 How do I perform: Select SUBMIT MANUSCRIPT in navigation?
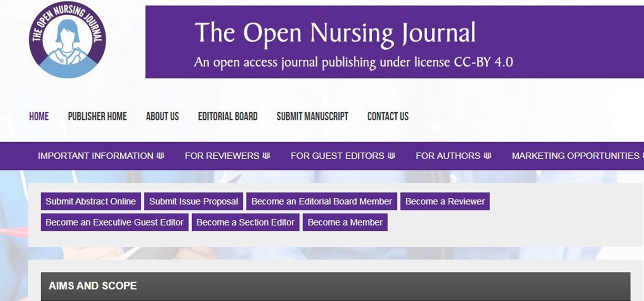pyautogui.click(x=312, y=117)
